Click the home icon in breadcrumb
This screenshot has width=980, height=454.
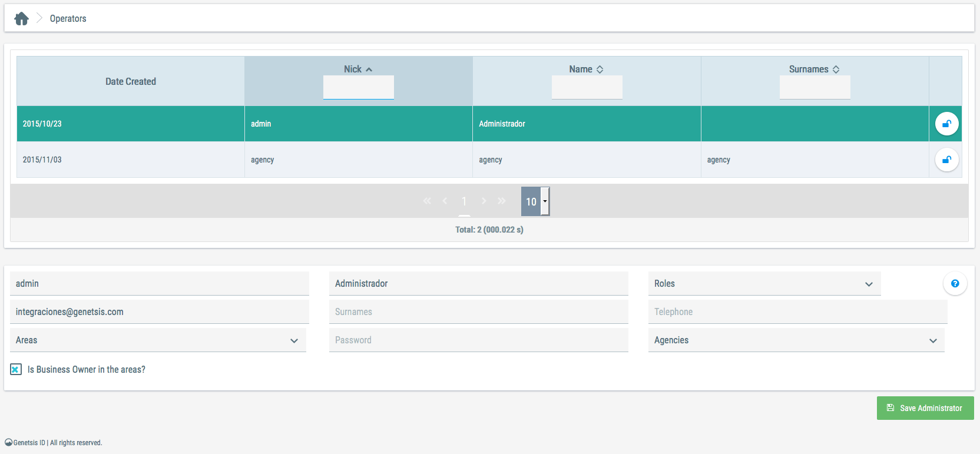point(21,19)
